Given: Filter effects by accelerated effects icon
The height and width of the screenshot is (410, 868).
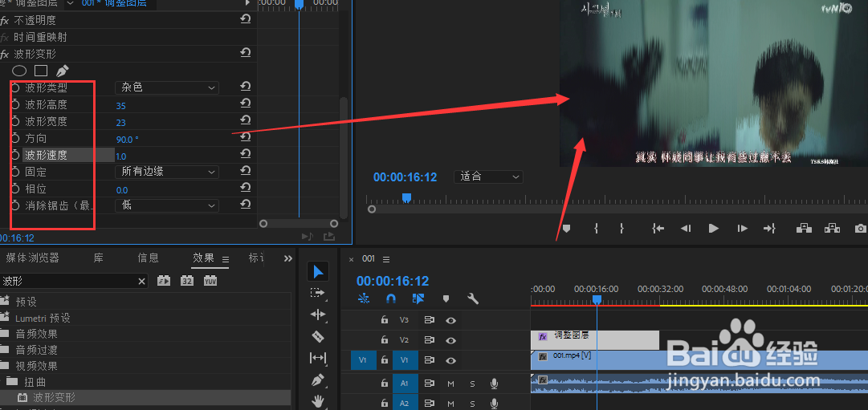Looking at the screenshot, I should click(164, 281).
